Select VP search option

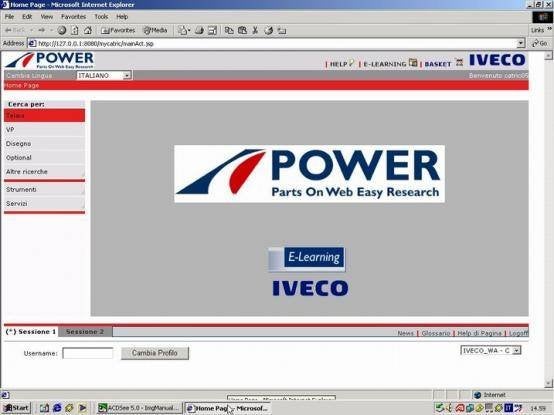45,130
